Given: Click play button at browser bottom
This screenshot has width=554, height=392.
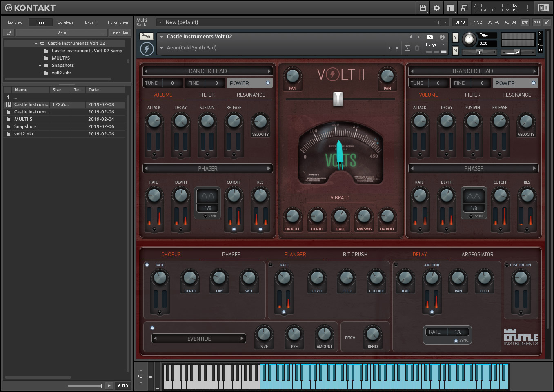Looking at the screenshot, I should pyautogui.click(x=109, y=385).
